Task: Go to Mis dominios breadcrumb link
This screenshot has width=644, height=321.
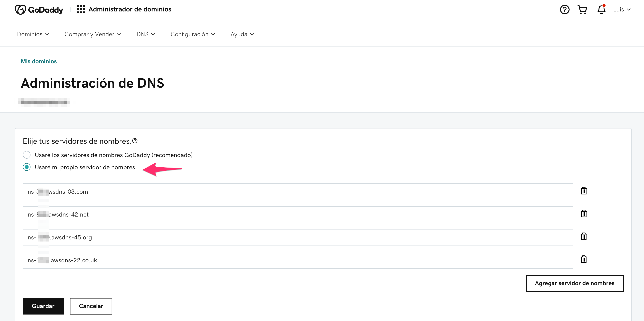Action: pyautogui.click(x=39, y=61)
